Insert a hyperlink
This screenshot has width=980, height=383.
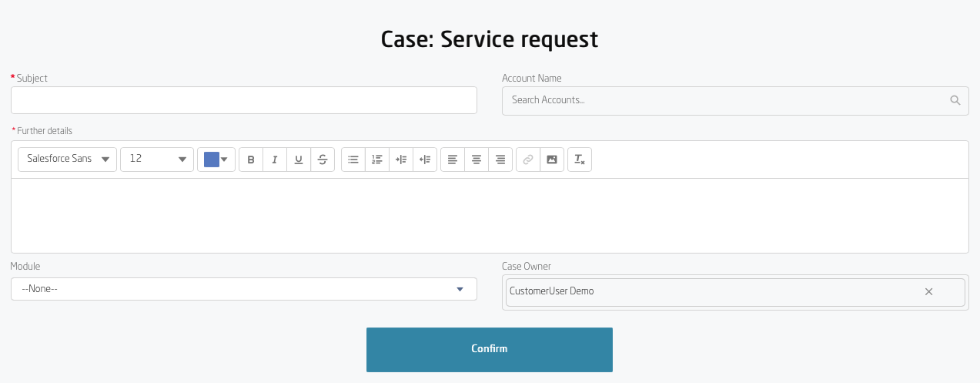528,160
